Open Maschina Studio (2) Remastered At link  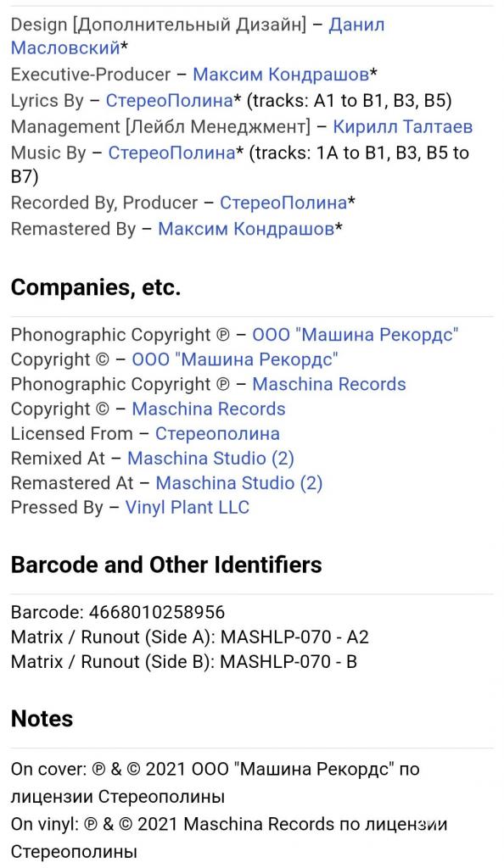point(238,482)
